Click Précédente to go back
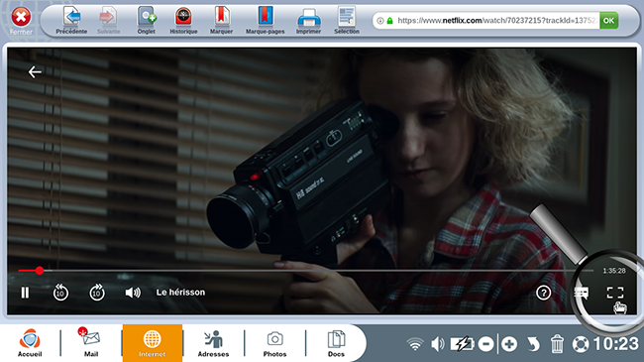This screenshot has width=644, height=362. click(71, 21)
